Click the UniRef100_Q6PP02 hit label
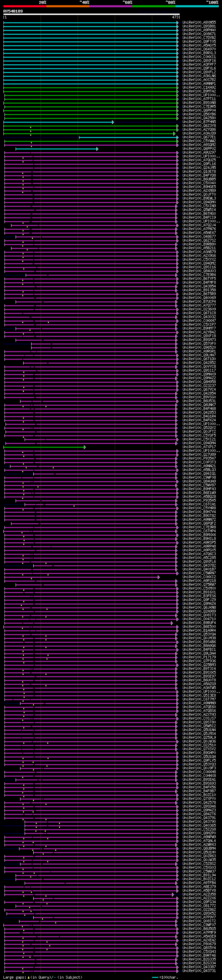This screenshot has height=980, width=222. [x=199, y=148]
